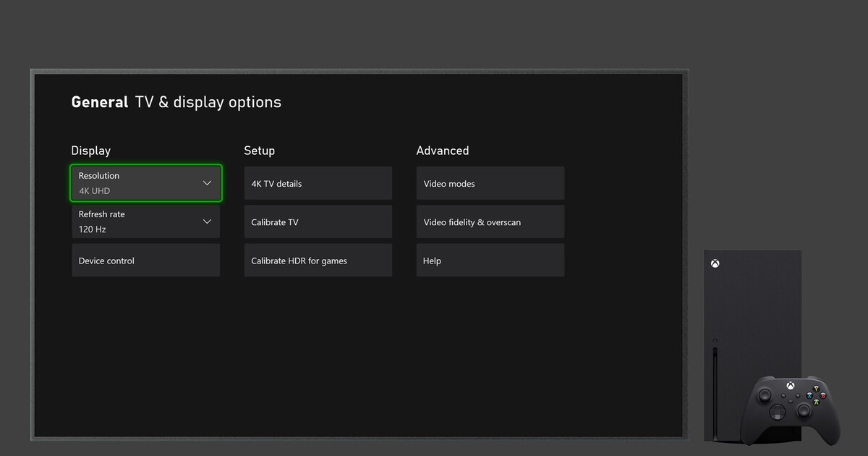Click the Xbox button on the controller
This screenshot has width=868, height=456.
pos(791,386)
